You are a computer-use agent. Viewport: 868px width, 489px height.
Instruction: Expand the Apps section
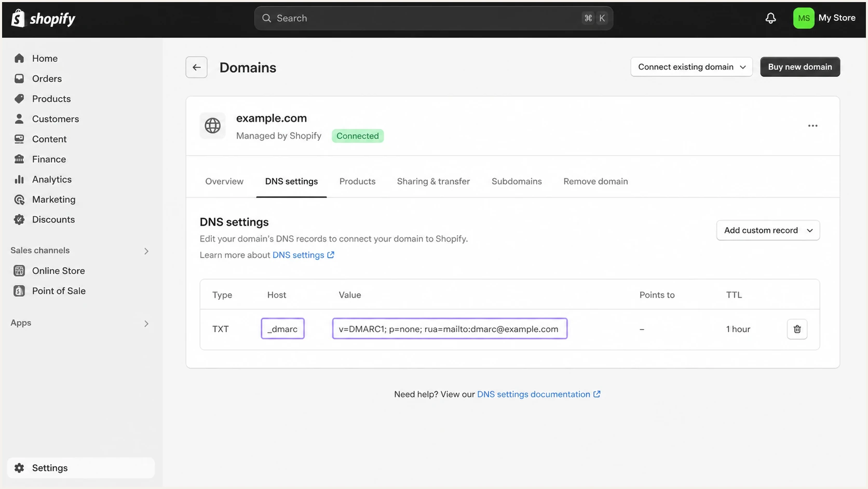click(x=146, y=323)
